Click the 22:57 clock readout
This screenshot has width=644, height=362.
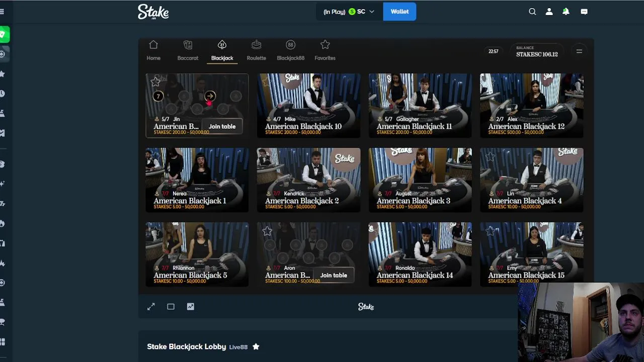pos(494,51)
